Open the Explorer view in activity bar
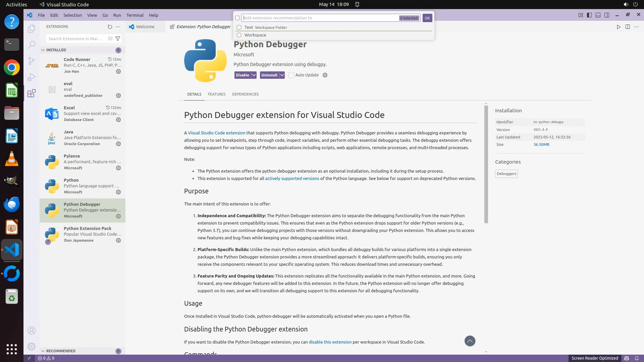This screenshot has width=644, height=362. pyautogui.click(x=31, y=29)
